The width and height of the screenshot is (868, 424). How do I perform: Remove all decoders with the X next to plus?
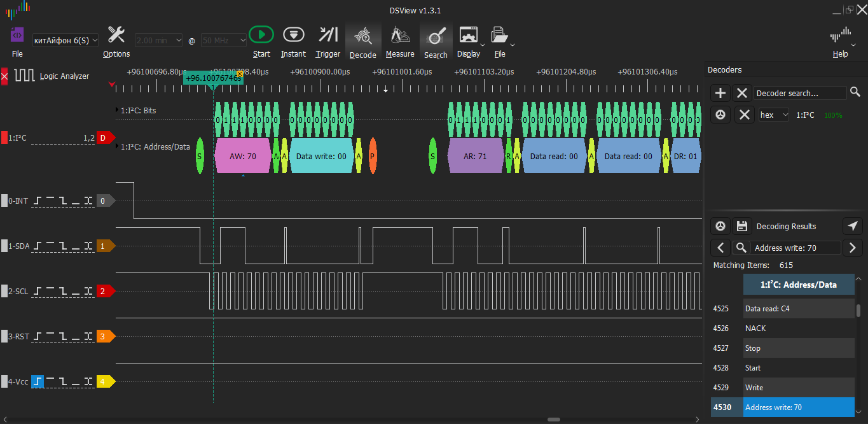click(x=741, y=93)
